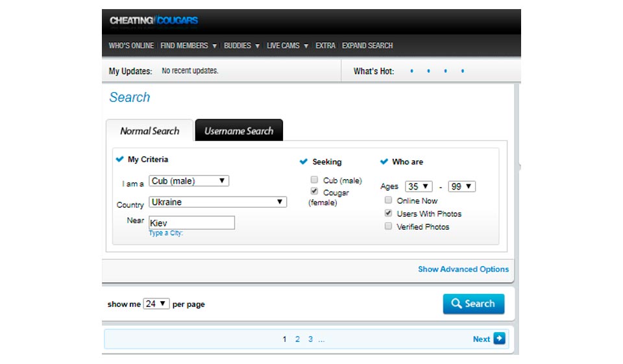Click the Near city input field

point(191,223)
